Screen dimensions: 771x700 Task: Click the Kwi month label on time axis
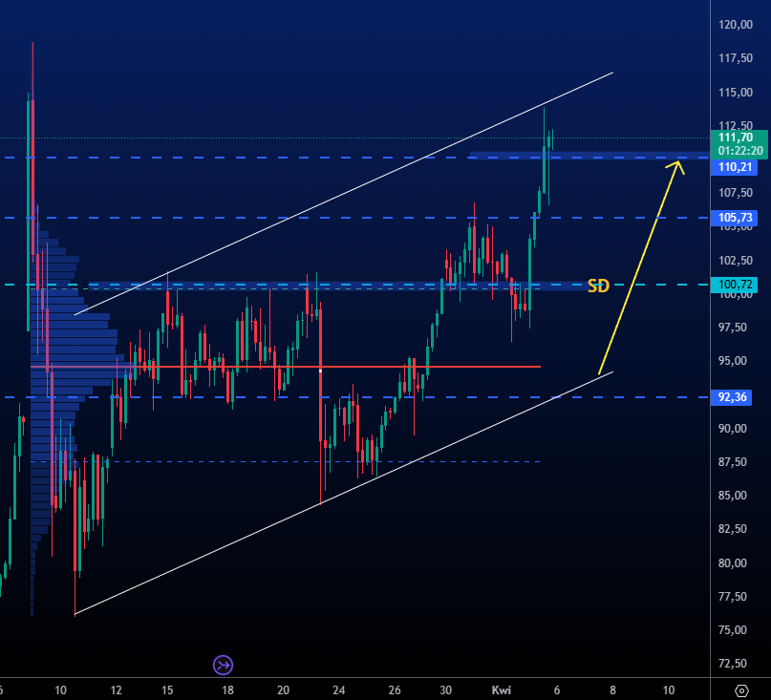501,690
